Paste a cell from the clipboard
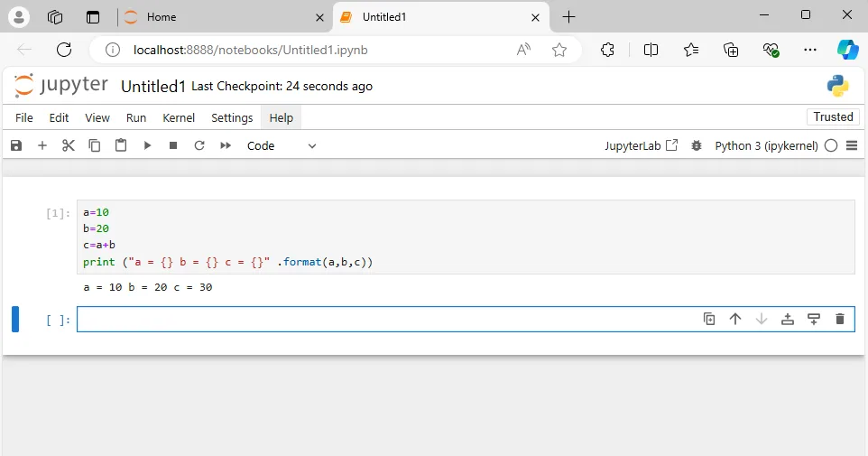This screenshot has width=868, height=456. coord(121,145)
